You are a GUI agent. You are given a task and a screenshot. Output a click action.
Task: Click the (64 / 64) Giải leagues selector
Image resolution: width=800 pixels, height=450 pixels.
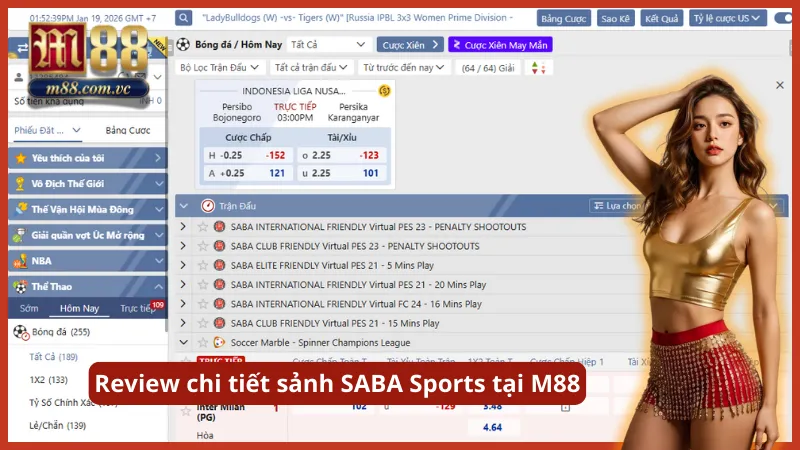tap(488, 68)
